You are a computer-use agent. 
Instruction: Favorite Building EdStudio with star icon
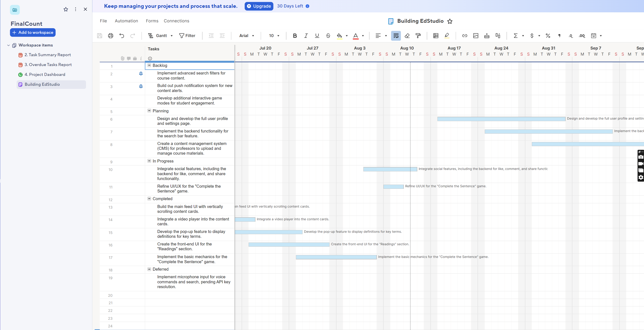450,21
